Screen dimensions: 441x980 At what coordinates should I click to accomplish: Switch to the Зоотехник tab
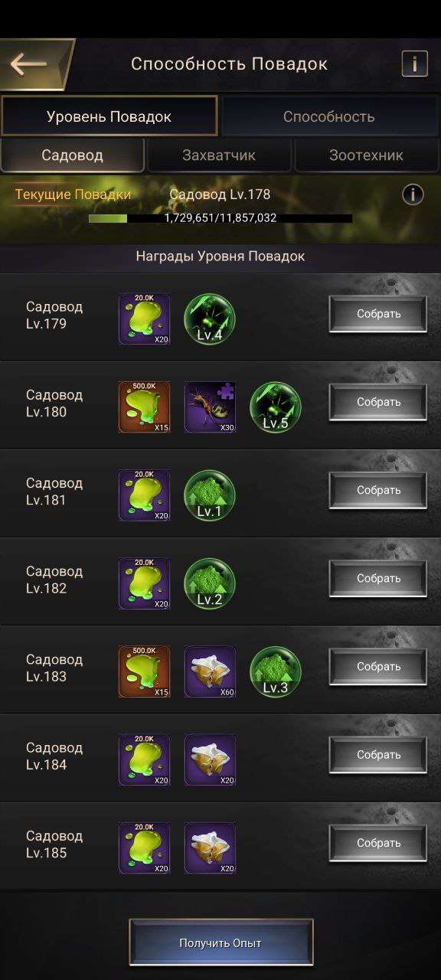(x=366, y=155)
